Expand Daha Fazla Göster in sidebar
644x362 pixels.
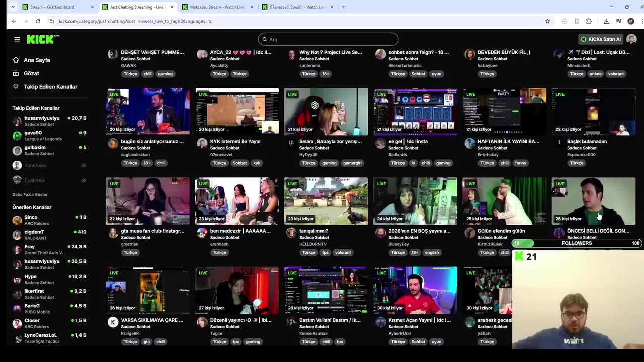(30, 194)
